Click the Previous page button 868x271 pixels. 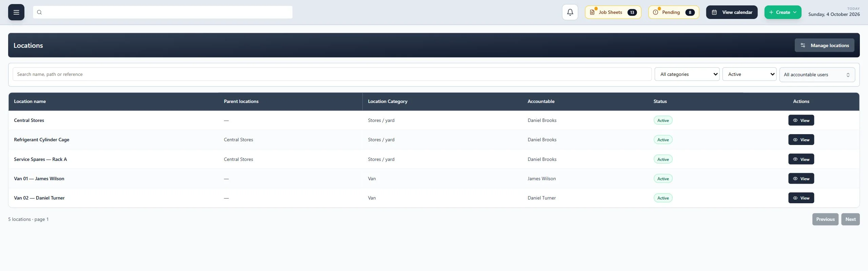click(825, 219)
